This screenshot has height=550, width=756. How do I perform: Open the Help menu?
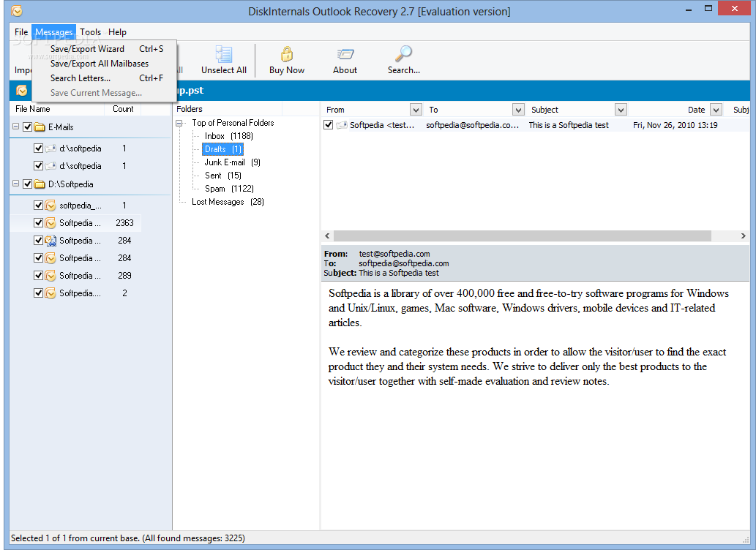pyautogui.click(x=117, y=32)
